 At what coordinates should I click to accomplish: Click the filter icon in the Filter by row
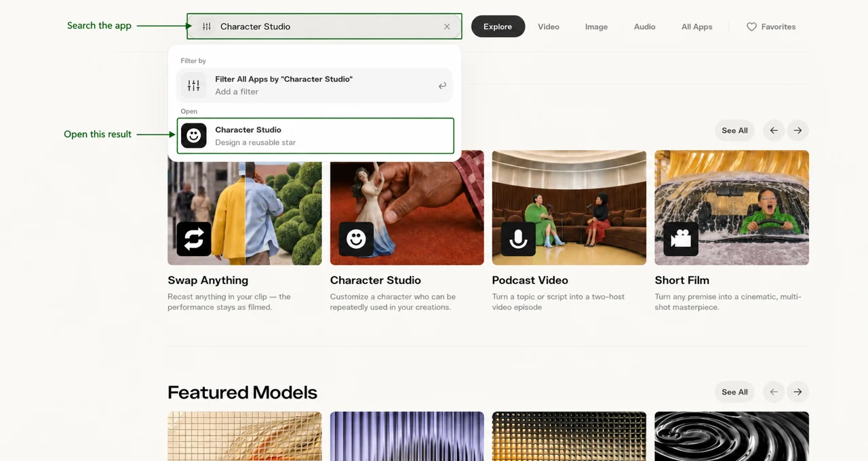(194, 85)
